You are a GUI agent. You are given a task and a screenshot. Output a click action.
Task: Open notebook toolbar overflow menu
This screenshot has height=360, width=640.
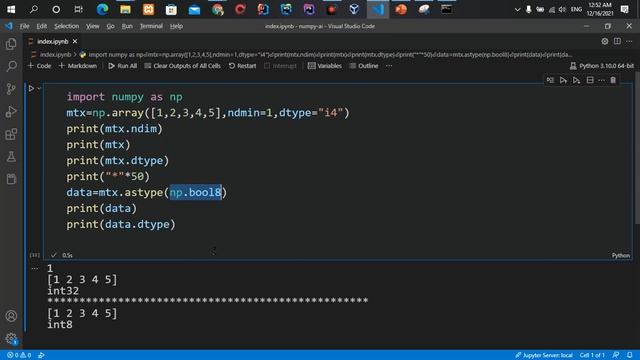click(x=389, y=66)
